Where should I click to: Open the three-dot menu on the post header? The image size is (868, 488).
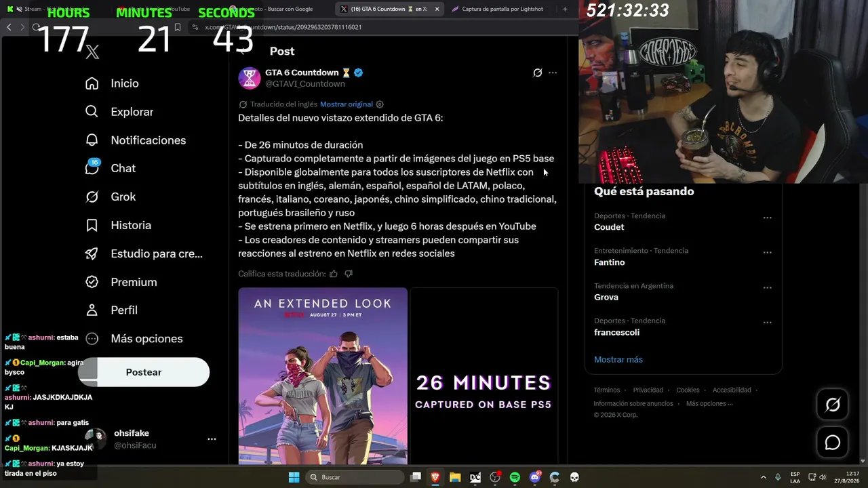click(x=553, y=73)
